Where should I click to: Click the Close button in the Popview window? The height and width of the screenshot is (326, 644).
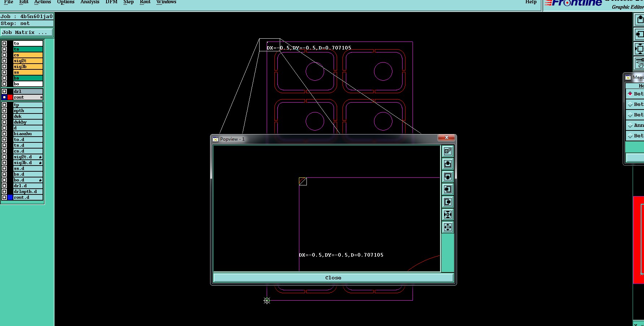pos(333,278)
